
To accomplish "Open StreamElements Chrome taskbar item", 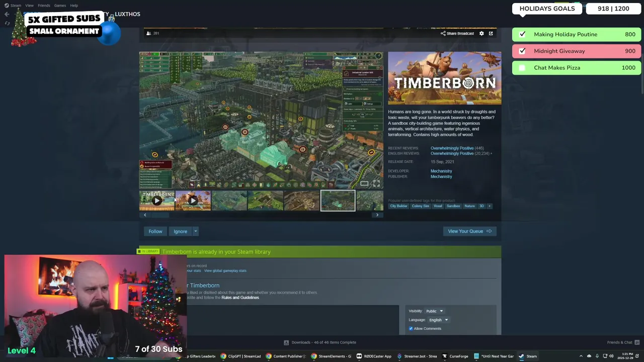I will pyautogui.click(x=331, y=356).
